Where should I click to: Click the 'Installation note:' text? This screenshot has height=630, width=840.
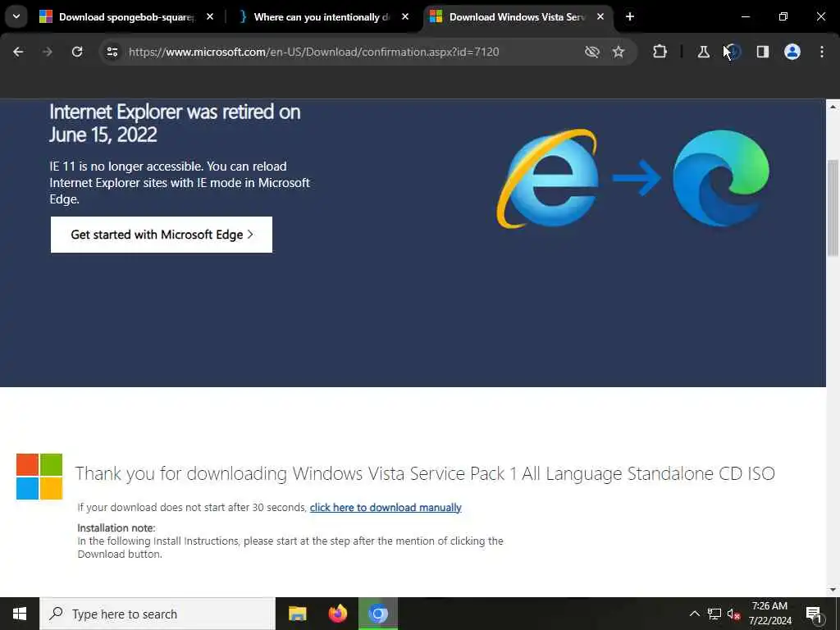pyautogui.click(x=116, y=527)
